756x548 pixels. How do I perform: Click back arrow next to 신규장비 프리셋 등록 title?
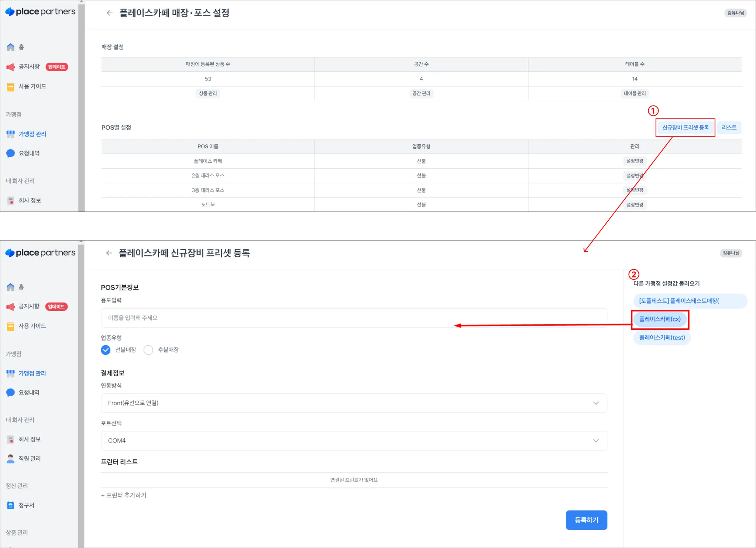click(109, 253)
